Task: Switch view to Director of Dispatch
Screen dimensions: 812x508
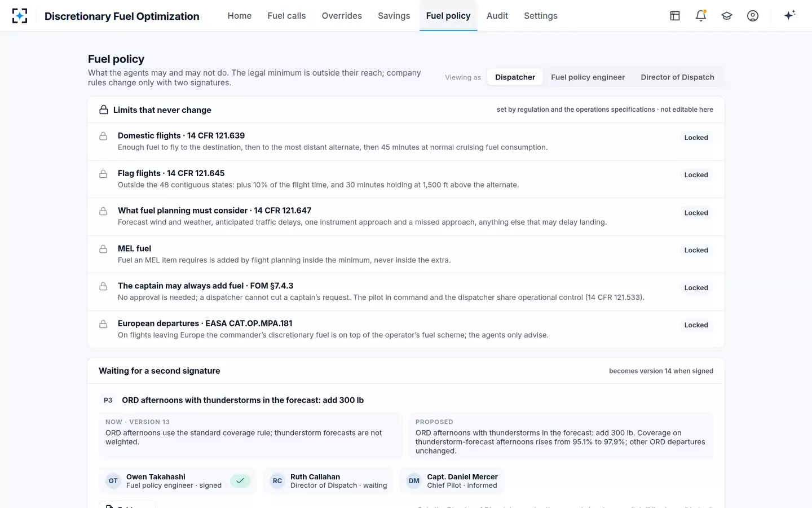Action: 677,77
